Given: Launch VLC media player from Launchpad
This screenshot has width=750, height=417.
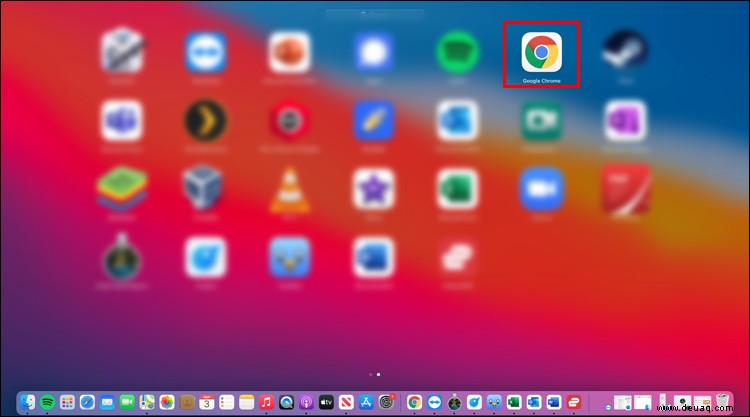Looking at the screenshot, I should tap(289, 190).
